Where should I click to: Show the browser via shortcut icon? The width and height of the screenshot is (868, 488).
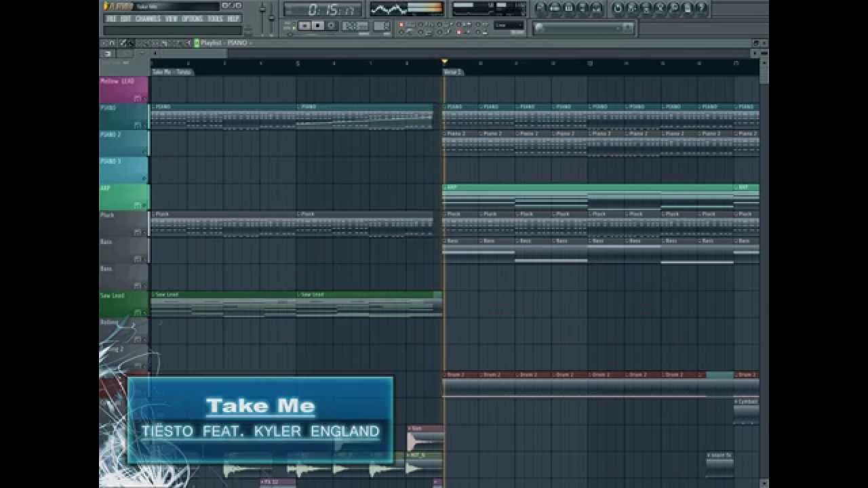pyautogui.click(x=583, y=8)
